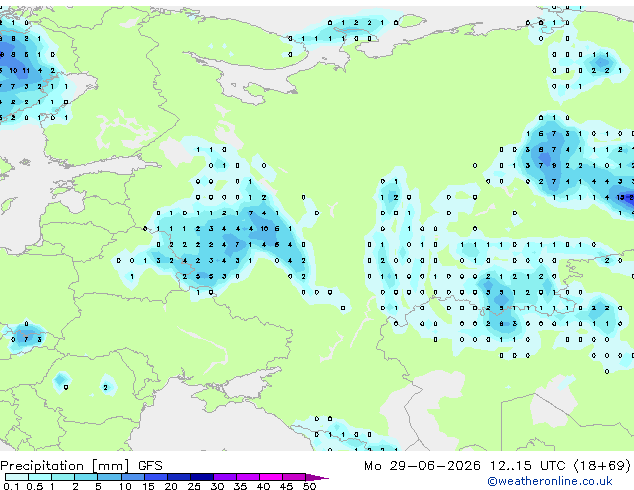This screenshot has width=634, height=490.
Task: Click the "30" legend scale label
Action: 217,486
